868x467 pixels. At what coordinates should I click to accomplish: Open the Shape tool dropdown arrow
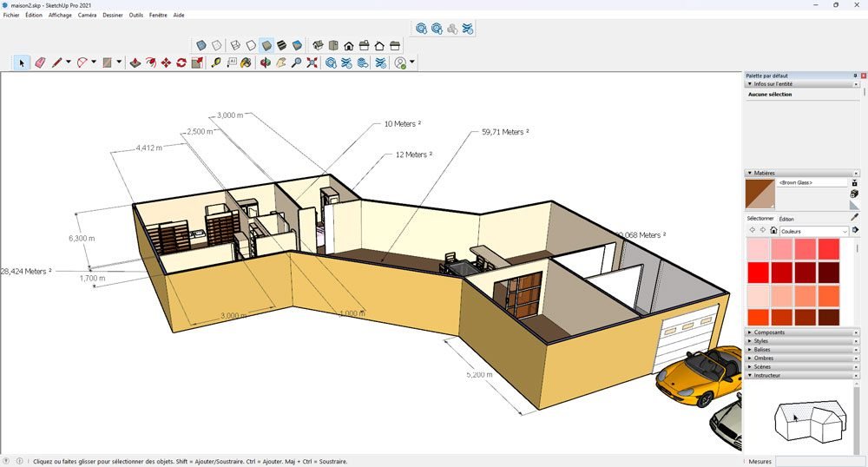119,62
